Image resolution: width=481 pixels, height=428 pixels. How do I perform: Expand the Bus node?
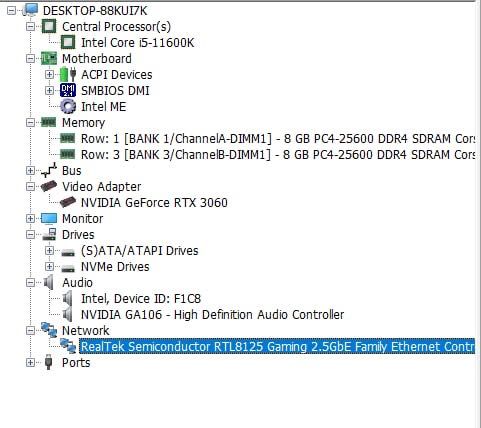[30, 171]
